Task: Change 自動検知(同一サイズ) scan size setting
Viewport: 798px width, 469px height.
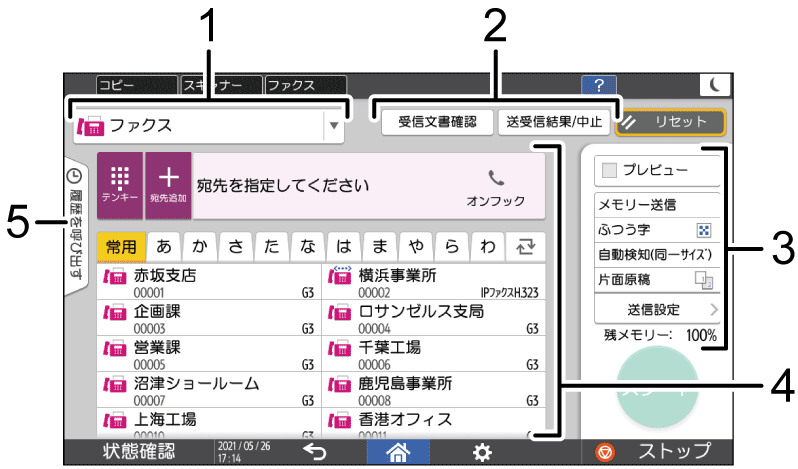Action: 657,255
